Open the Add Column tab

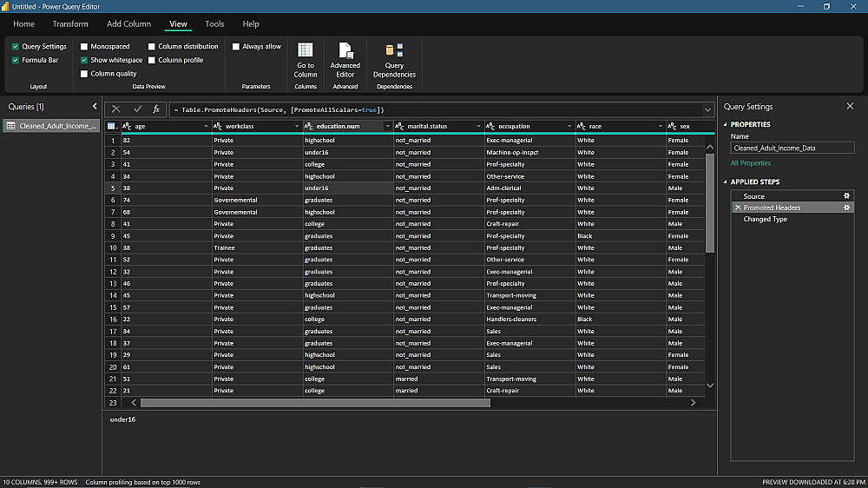128,24
